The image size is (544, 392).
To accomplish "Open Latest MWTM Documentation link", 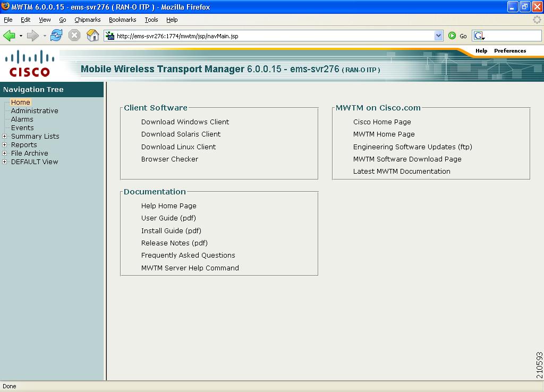I will click(402, 172).
